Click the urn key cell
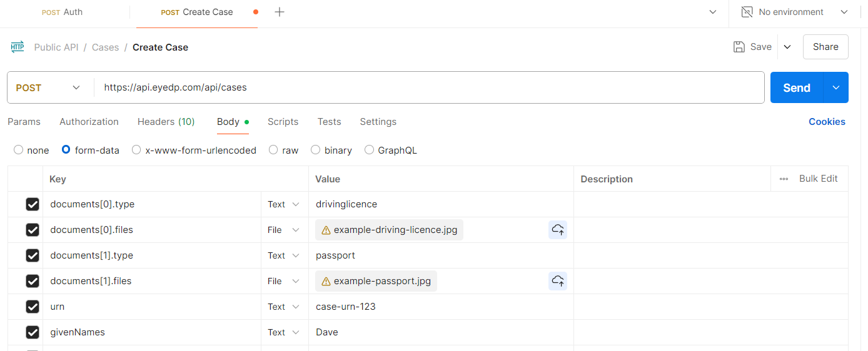This screenshot has width=868, height=351. click(x=152, y=307)
